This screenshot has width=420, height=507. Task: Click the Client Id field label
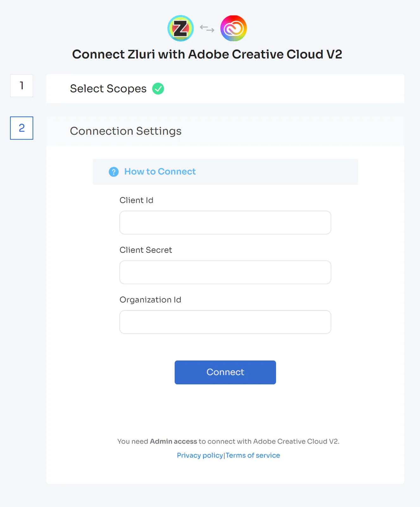[x=136, y=200]
